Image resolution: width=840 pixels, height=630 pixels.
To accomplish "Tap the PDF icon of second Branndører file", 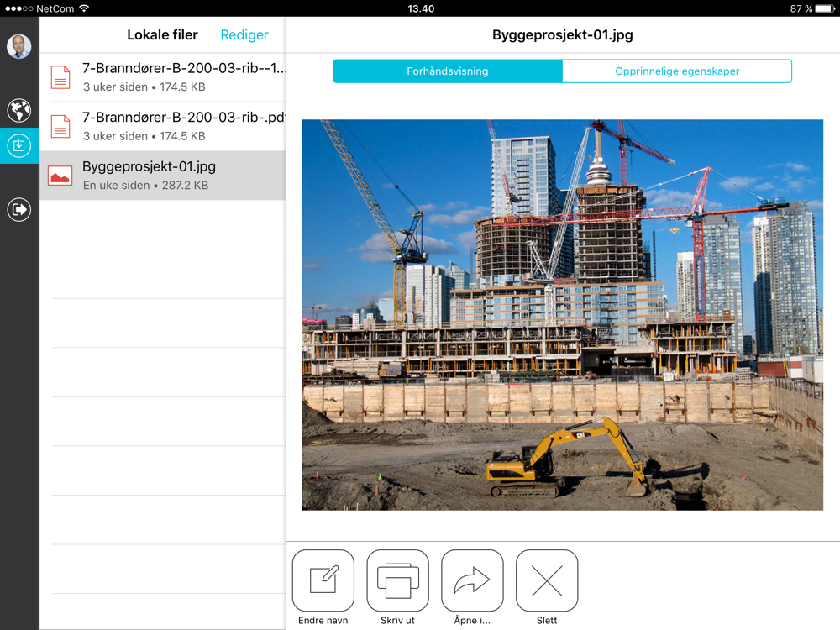I will [x=60, y=127].
